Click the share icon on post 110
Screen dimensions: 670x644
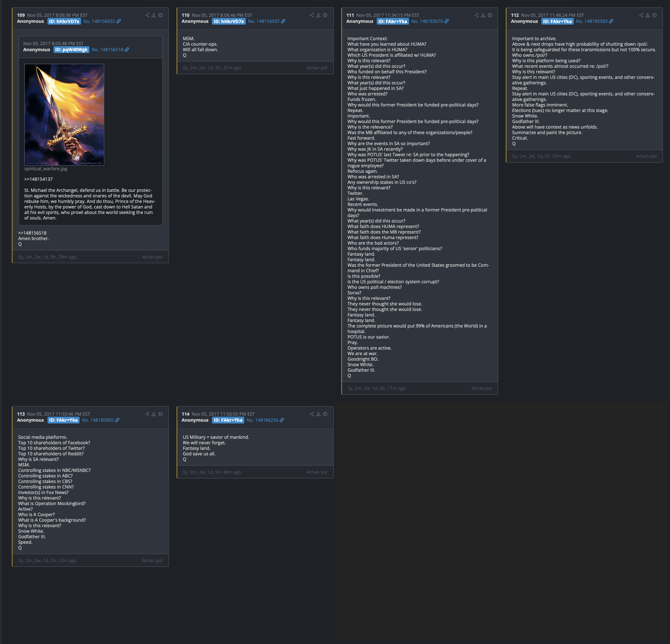point(312,15)
